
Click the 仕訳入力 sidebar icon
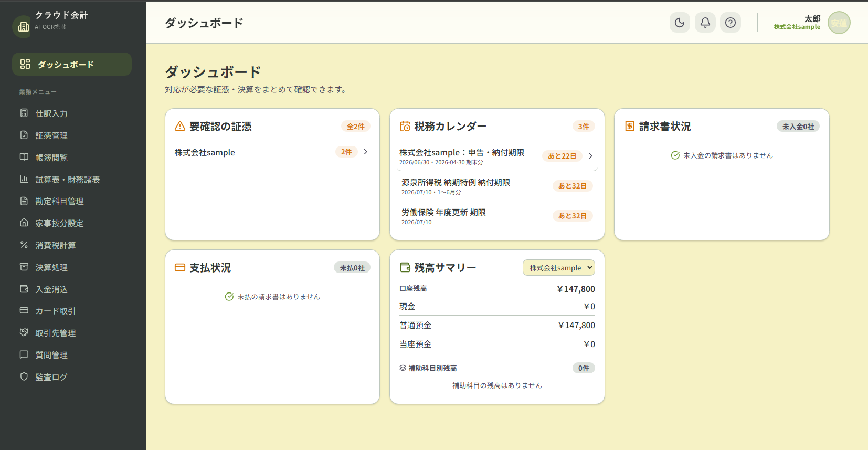pos(24,113)
